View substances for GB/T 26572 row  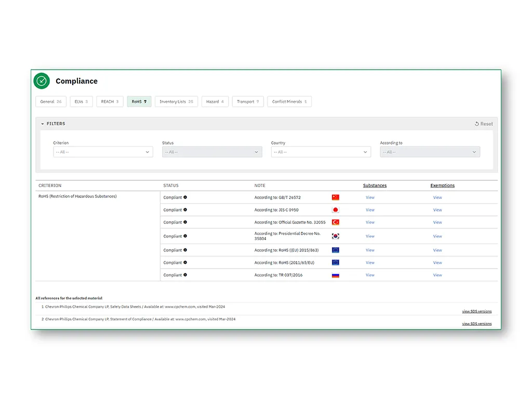click(x=370, y=197)
